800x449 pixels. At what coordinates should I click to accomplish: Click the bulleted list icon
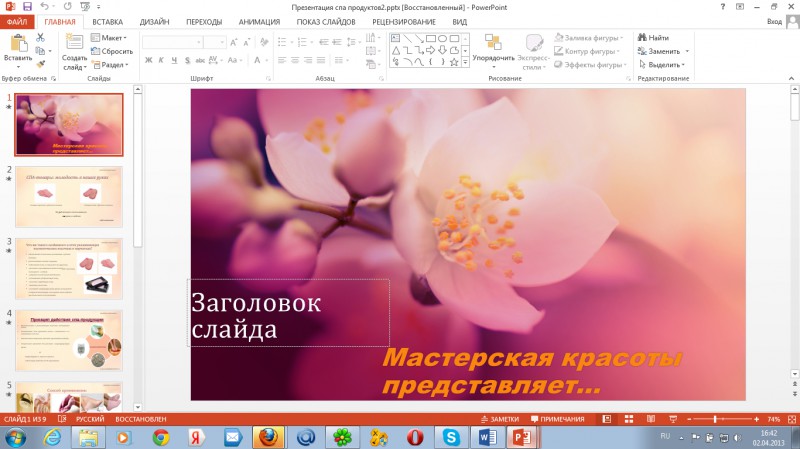click(283, 42)
